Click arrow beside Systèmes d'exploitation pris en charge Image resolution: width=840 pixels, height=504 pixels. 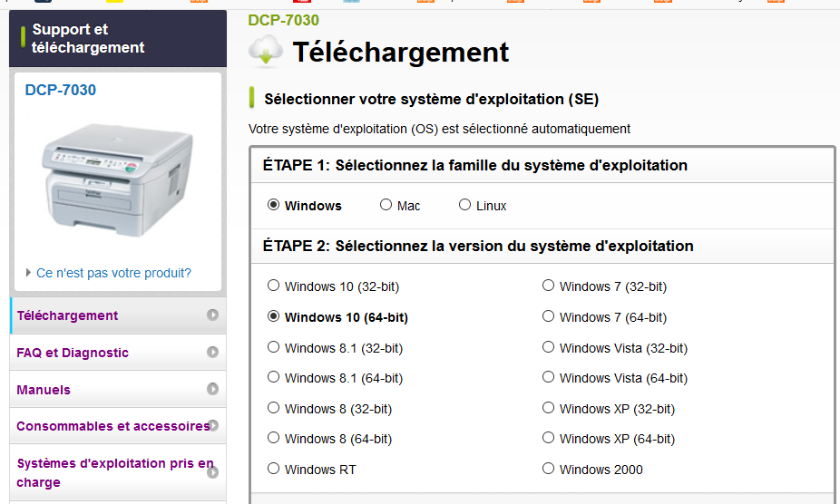pyautogui.click(x=213, y=472)
